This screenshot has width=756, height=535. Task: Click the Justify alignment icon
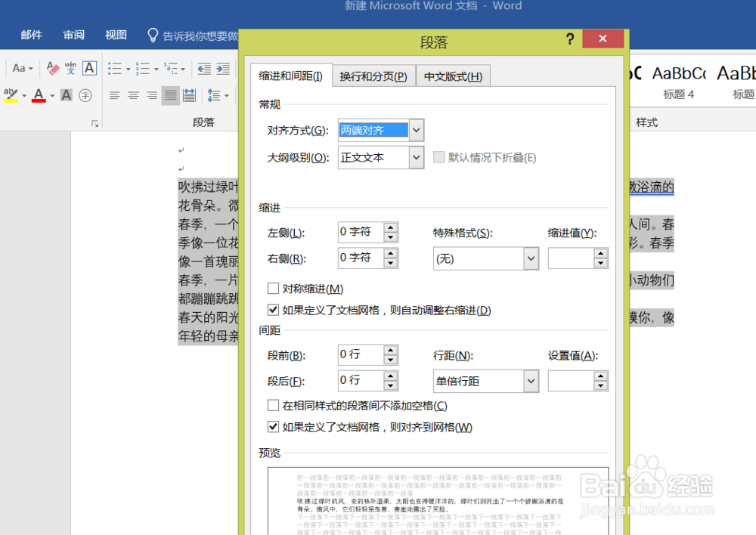[170, 95]
